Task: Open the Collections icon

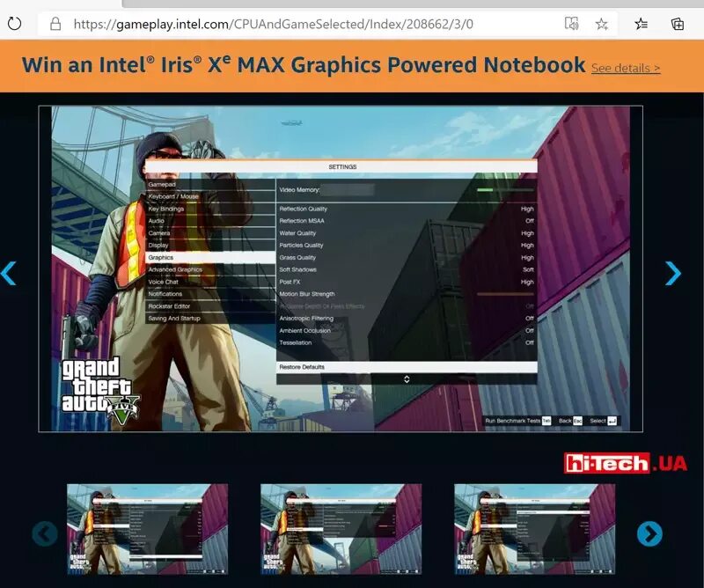Action: coord(677,24)
